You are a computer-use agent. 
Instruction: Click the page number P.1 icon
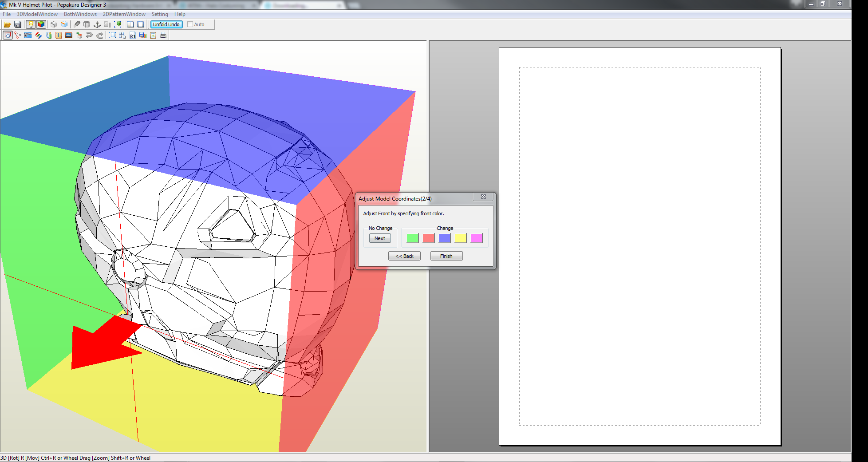tap(132, 36)
